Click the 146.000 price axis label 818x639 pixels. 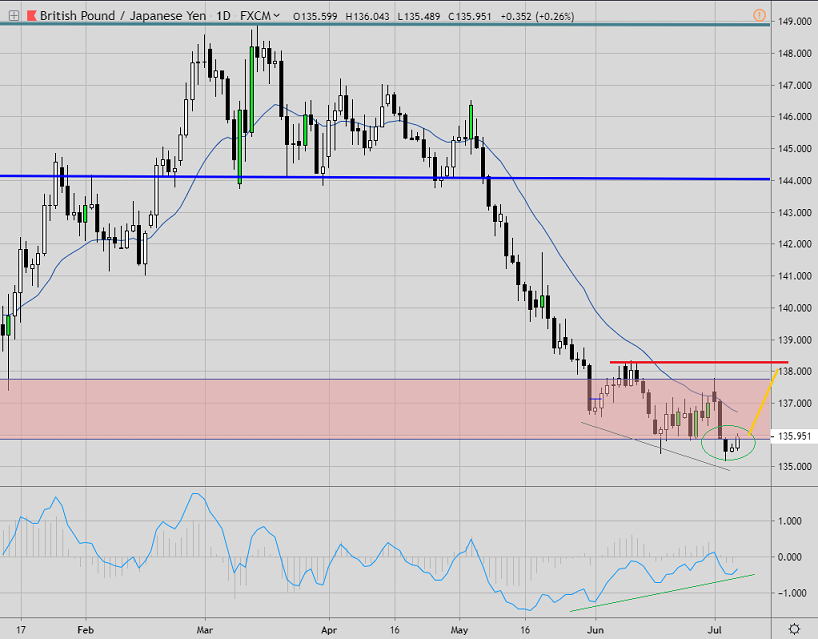coord(795,117)
